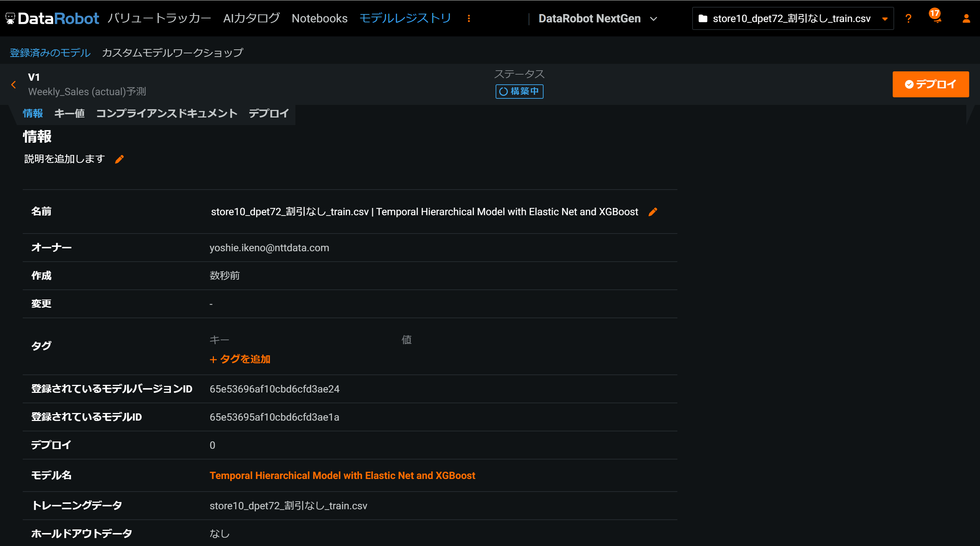
Task: Click the タグを追加 link
Action: 240,359
